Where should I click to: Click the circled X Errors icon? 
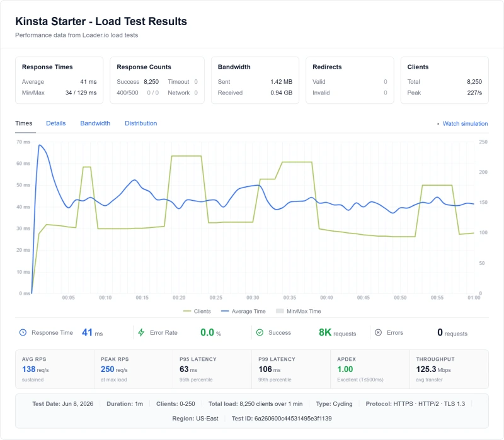pos(379,332)
